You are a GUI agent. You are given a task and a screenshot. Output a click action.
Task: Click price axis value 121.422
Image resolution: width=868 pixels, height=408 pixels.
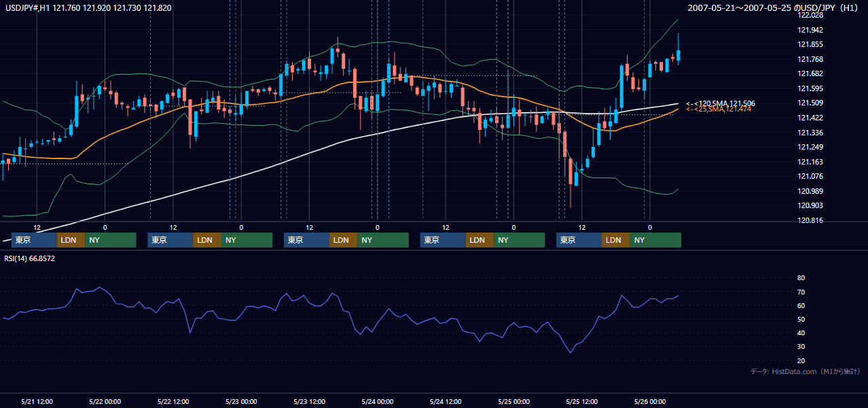[809, 118]
